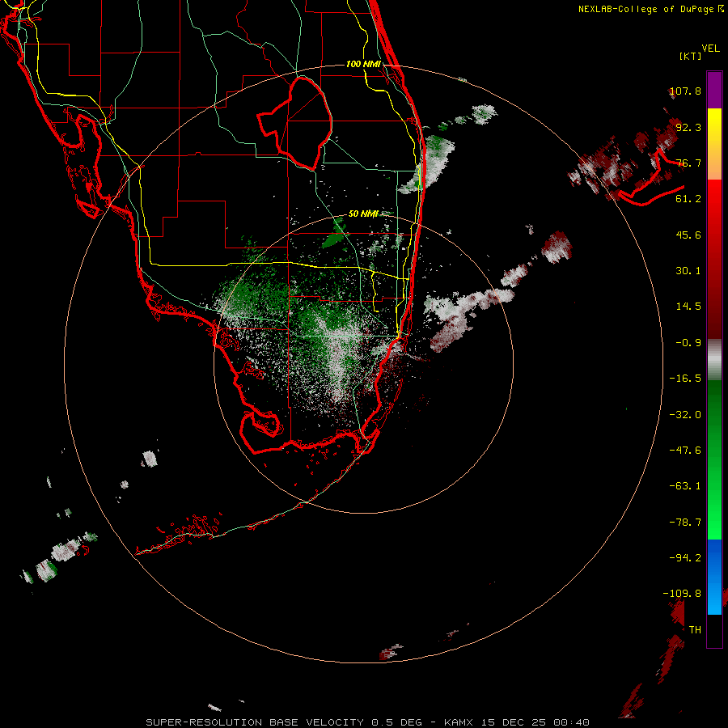This screenshot has width=728, height=728.
Task: Click the 45.6 velocity scale value
Action: click(688, 235)
